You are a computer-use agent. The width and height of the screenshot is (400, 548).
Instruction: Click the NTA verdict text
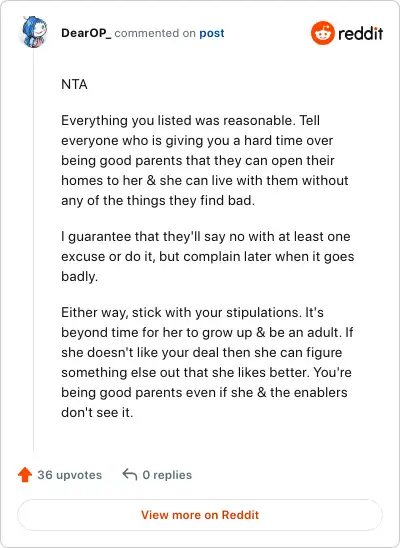pos(74,85)
